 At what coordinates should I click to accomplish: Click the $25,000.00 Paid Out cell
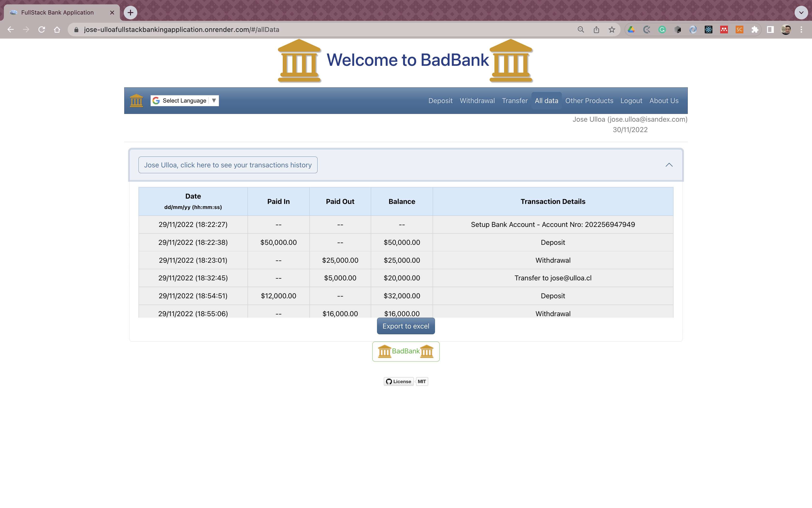(340, 260)
